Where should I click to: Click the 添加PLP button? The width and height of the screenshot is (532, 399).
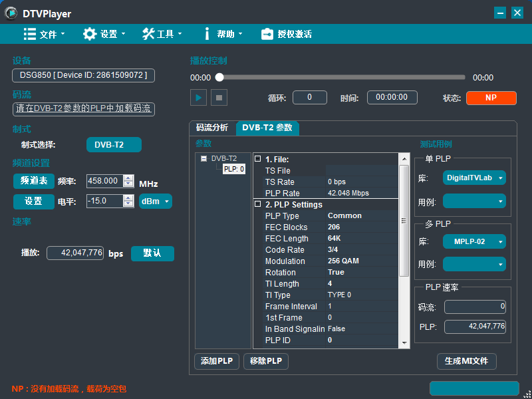217,361
